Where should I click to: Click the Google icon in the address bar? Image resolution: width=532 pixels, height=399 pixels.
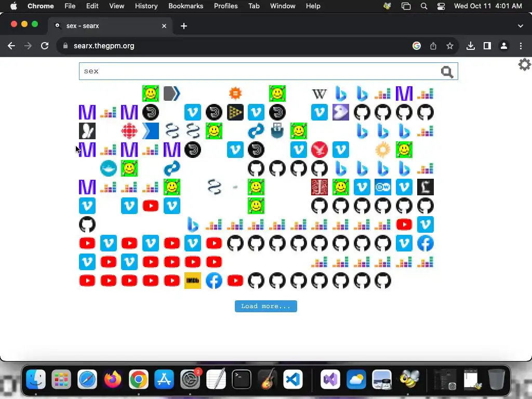point(416,46)
